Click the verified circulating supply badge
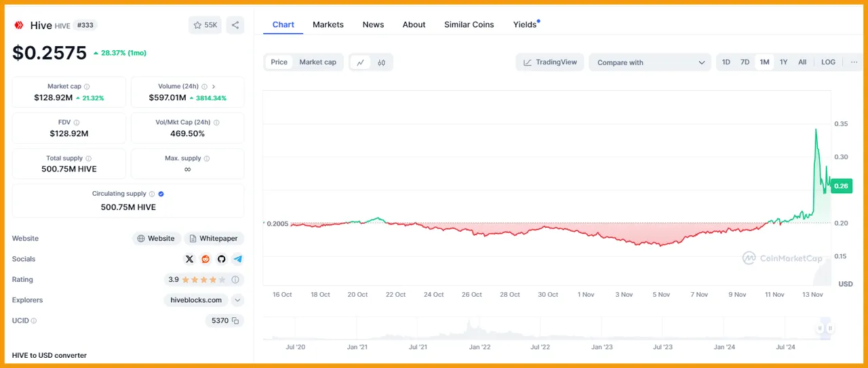Screen dimensions: 868x368 point(161,194)
